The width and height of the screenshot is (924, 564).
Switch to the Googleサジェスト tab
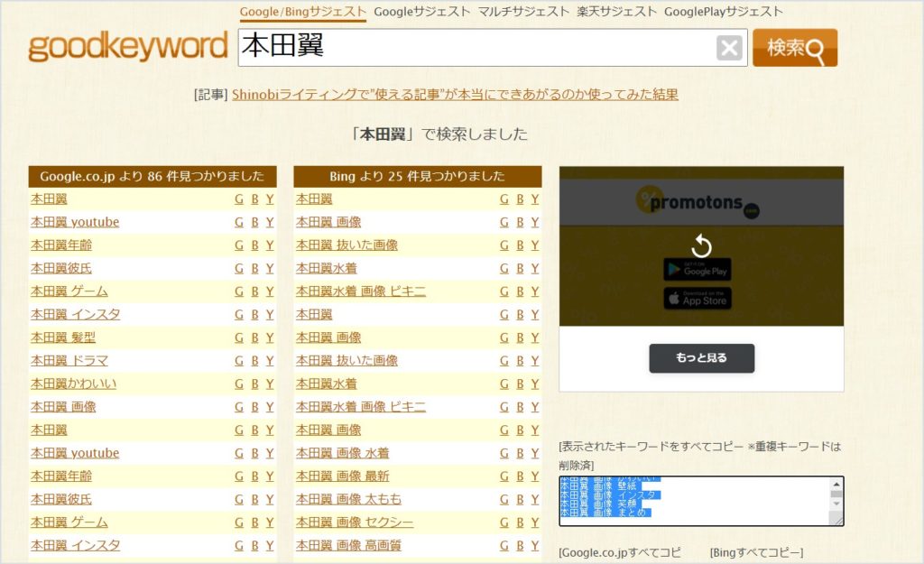click(x=422, y=12)
